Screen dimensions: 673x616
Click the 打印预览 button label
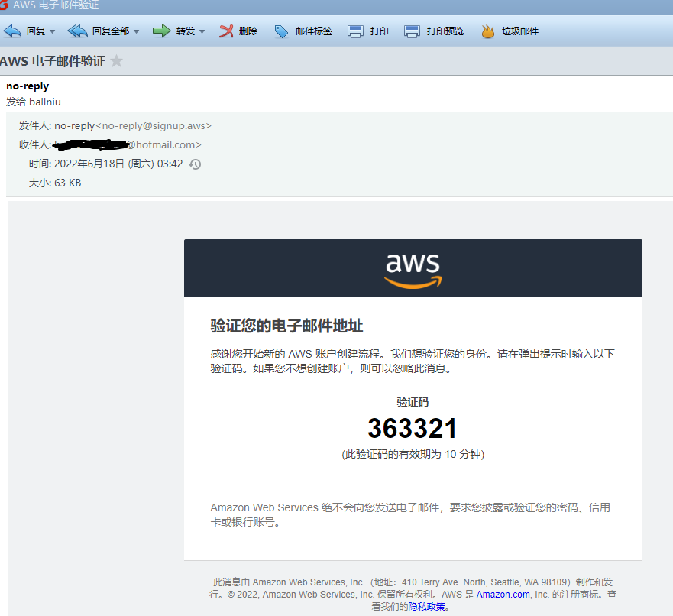445,31
